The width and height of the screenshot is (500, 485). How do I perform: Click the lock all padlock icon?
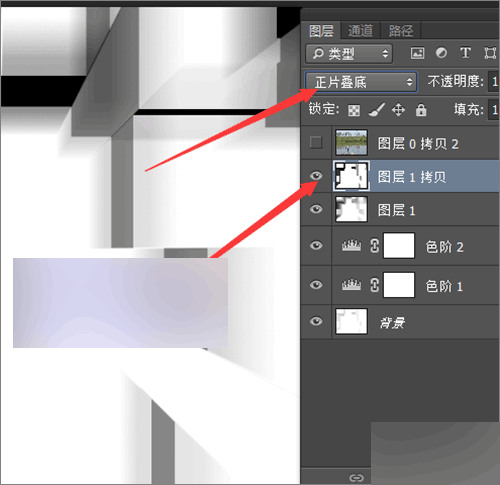tap(421, 110)
